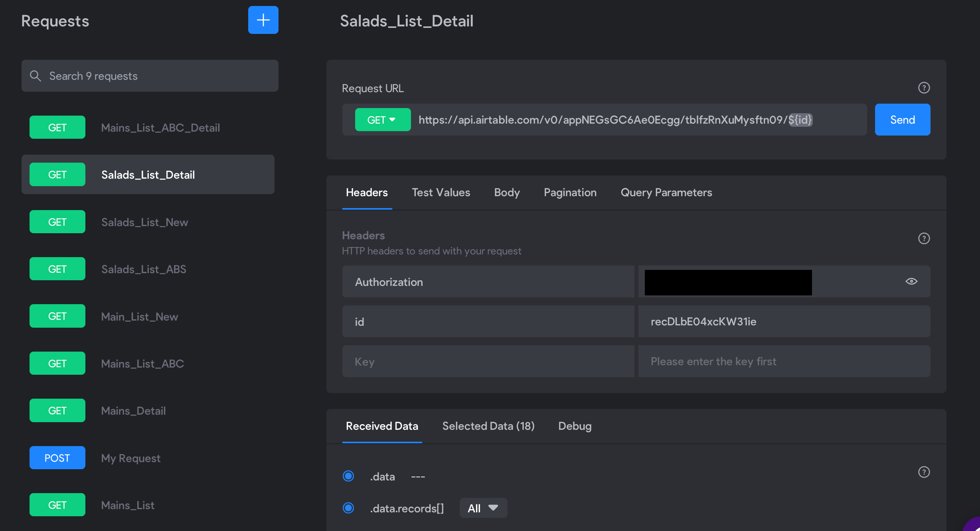Select the Received Data tab
This screenshot has height=531, width=980.
382,426
